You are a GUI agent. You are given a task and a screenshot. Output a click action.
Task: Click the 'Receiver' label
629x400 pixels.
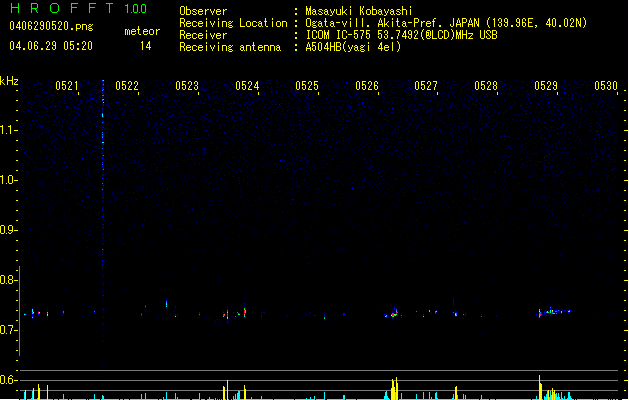click(x=203, y=35)
